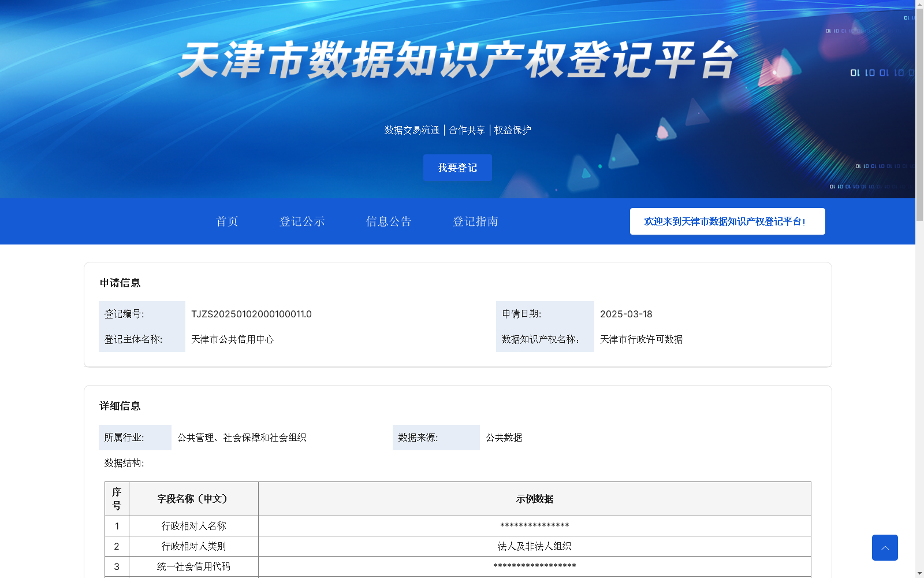Click the 数据结构 label
This screenshot has height=578, width=924.
(x=124, y=463)
